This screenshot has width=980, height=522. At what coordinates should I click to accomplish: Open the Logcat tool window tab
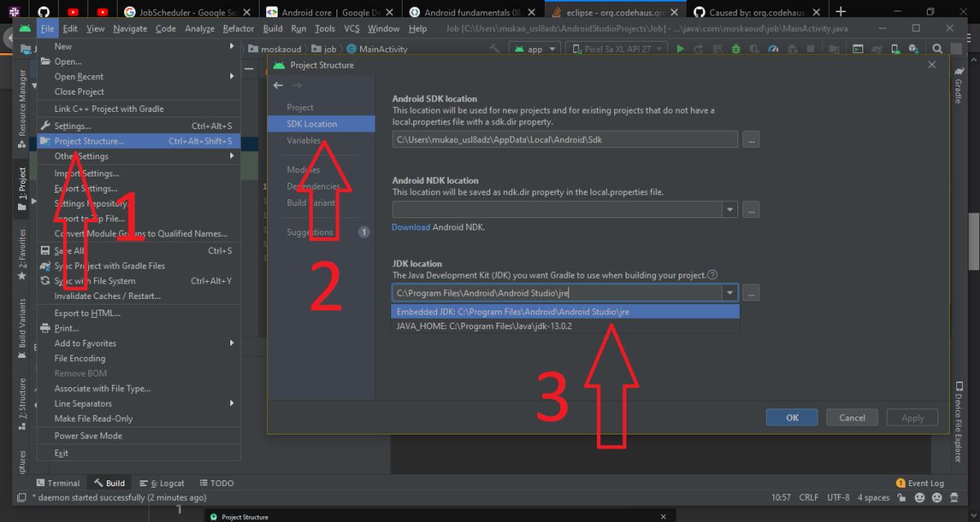pos(162,483)
